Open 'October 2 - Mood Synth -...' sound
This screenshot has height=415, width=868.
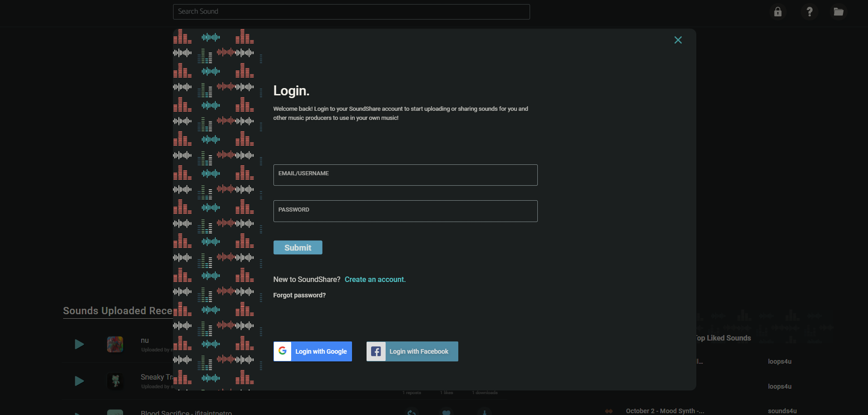665,411
